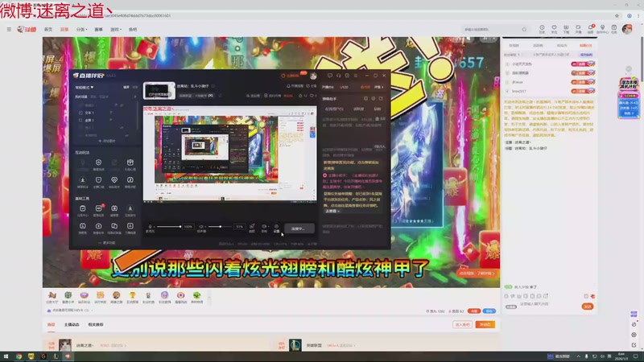Click the 录制 record icon
This screenshot has width=644, height=362.
coord(264,228)
